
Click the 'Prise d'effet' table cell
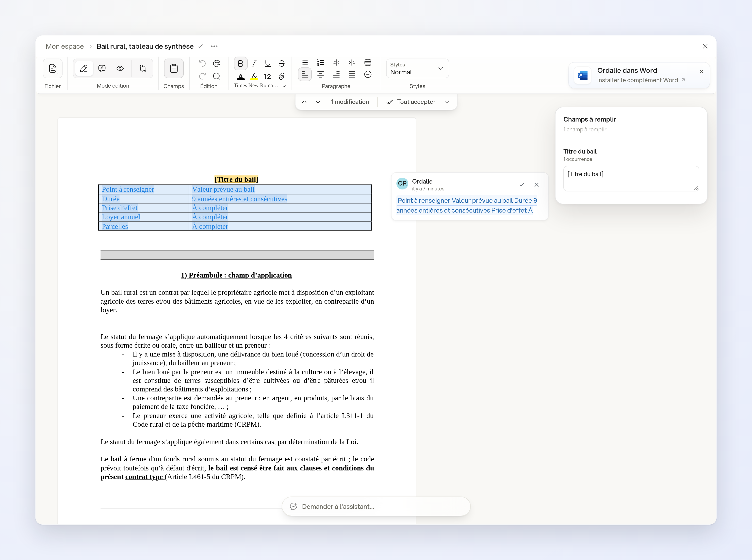[144, 208]
